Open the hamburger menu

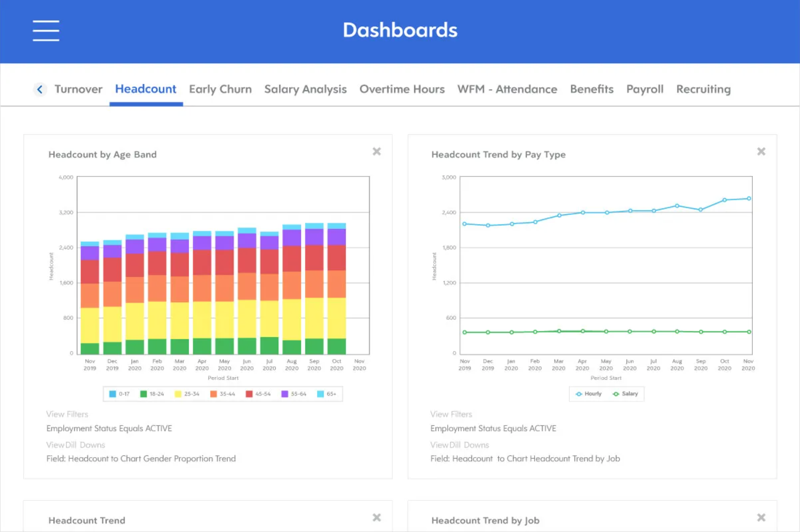46,31
